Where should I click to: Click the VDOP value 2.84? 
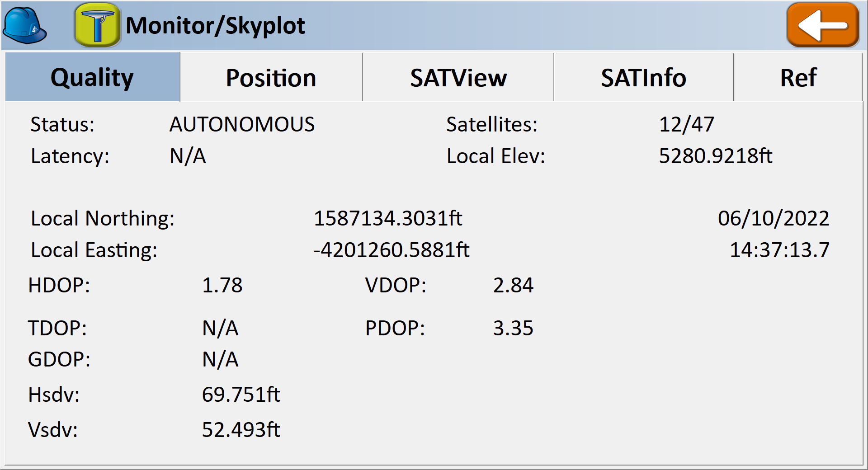click(x=513, y=285)
